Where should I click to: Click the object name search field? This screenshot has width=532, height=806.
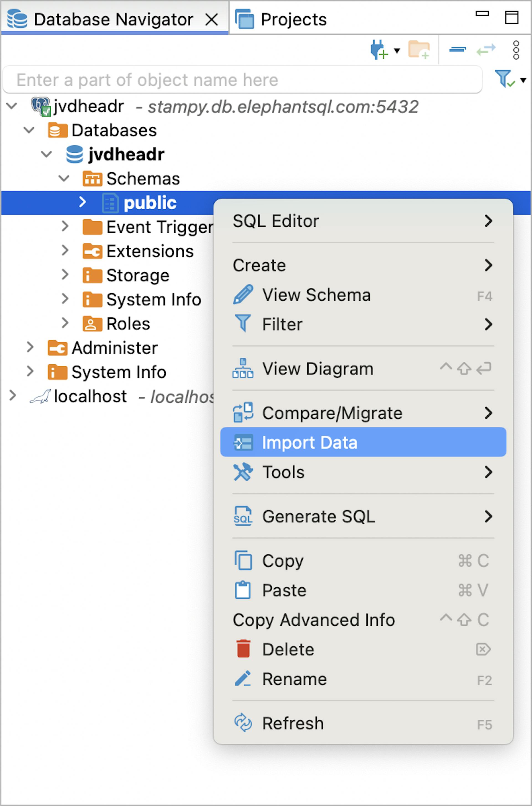(x=242, y=80)
